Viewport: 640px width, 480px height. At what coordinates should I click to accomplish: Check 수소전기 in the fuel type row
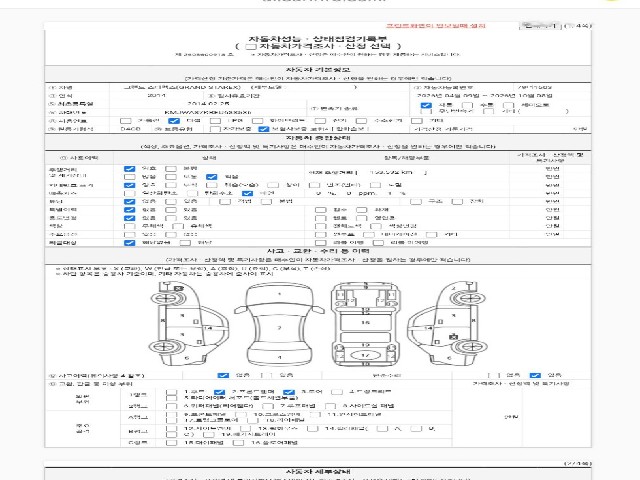[x=361, y=121]
